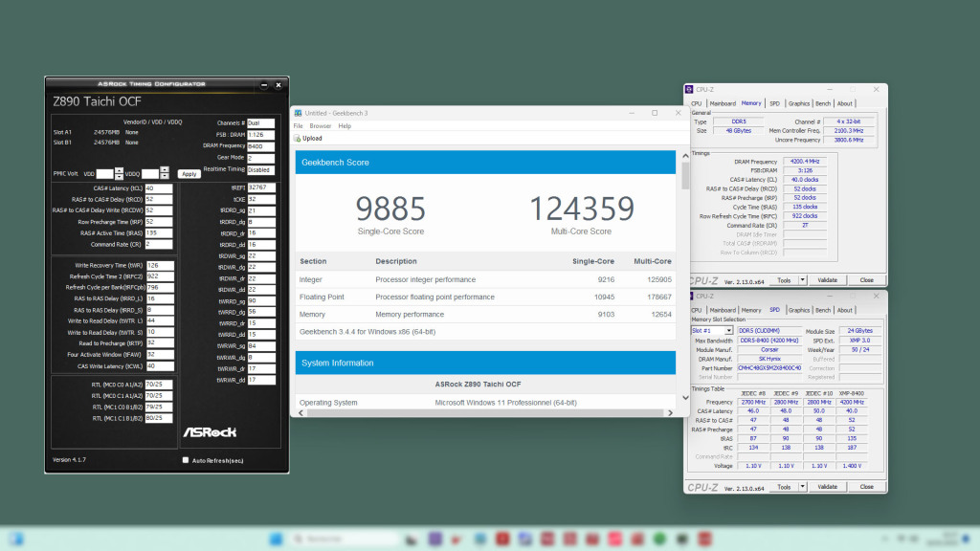The height and width of the screenshot is (551, 980).
Task: Click the VDDQ voltage input field
Action: tap(150, 174)
